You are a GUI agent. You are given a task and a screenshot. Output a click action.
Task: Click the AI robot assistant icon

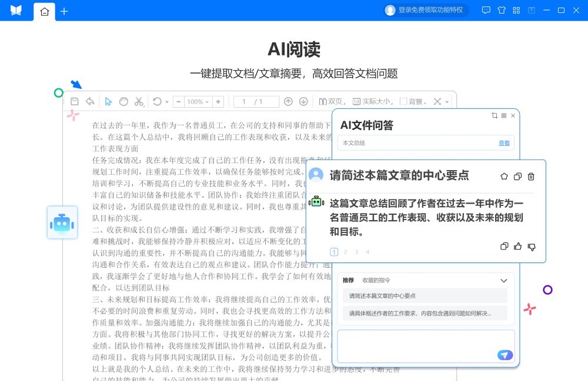(62, 222)
